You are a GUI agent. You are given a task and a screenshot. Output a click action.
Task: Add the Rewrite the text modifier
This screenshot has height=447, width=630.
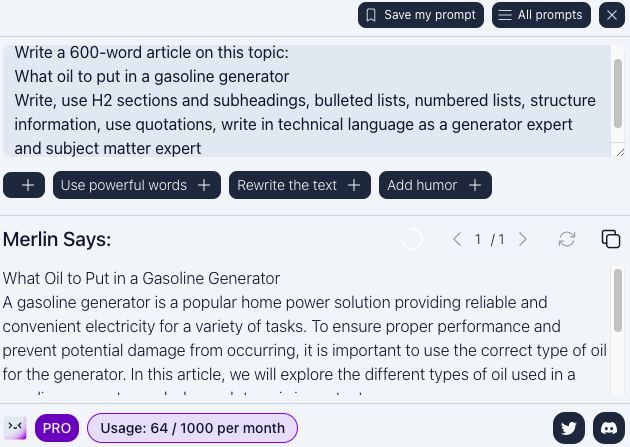299,185
